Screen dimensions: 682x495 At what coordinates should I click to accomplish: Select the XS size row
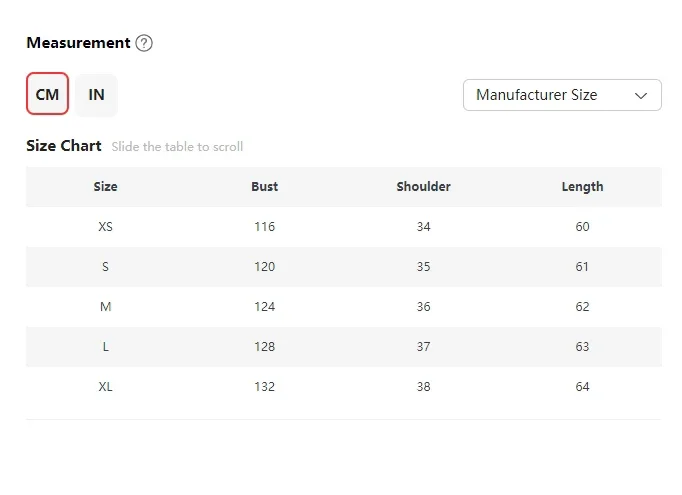click(x=344, y=227)
